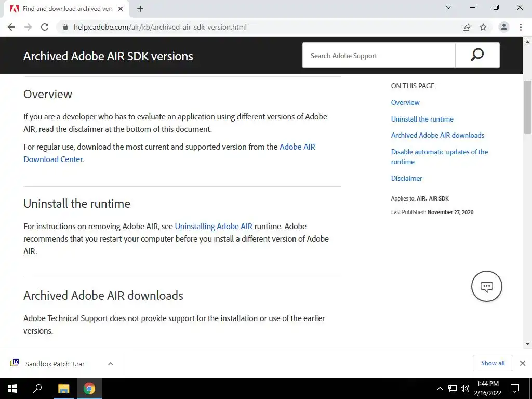Share this page icon in address bar
Image resolution: width=532 pixels, height=399 pixels.
(467, 27)
